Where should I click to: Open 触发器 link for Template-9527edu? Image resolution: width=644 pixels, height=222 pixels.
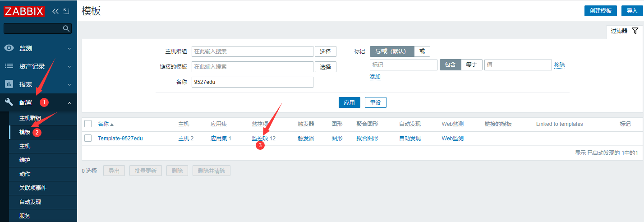coord(306,139)
